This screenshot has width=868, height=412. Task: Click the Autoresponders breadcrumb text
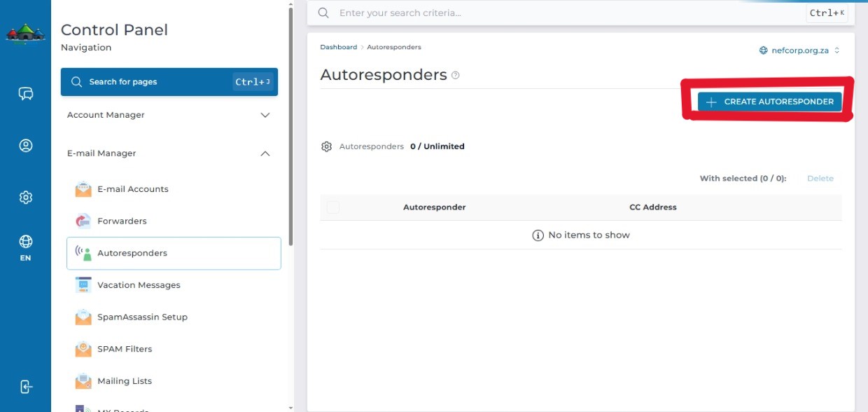tap(394, 47)
